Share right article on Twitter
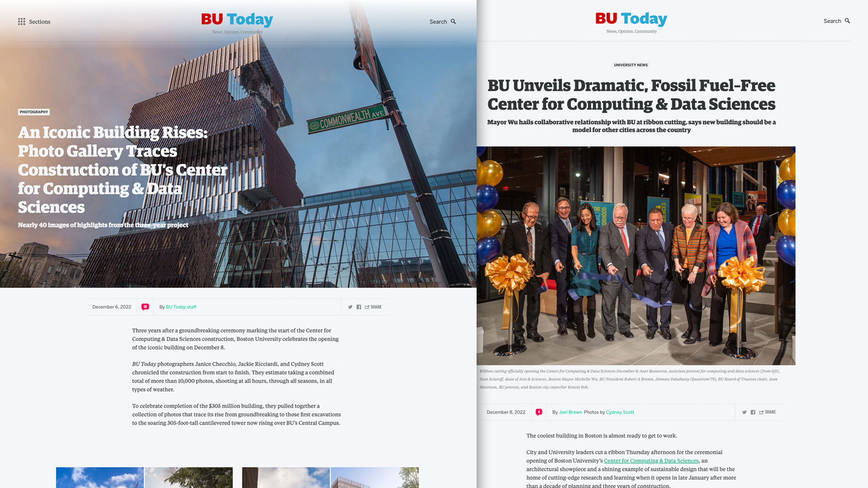The height and width of the screenshot is (488, 868). (x=744, y=412)
